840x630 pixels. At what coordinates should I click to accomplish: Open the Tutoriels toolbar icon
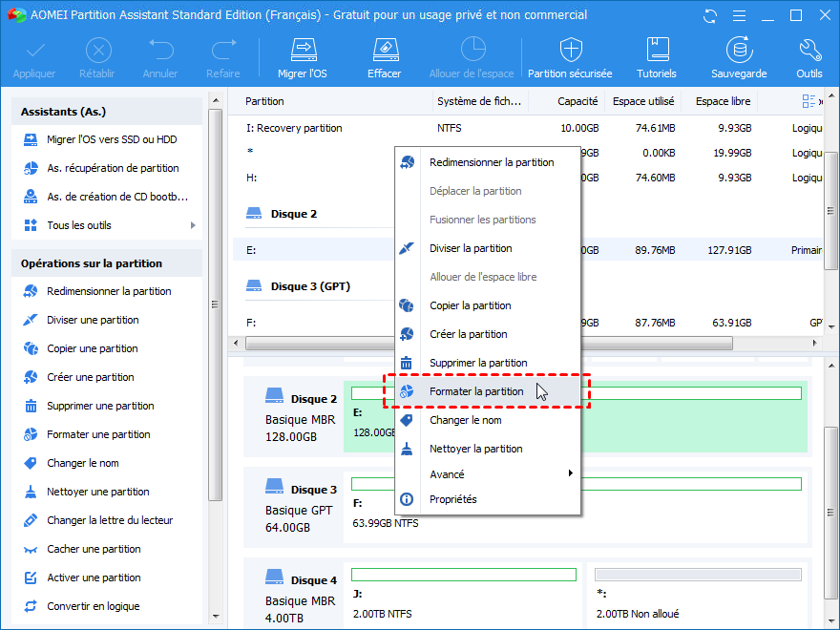(x=657, y=58)
